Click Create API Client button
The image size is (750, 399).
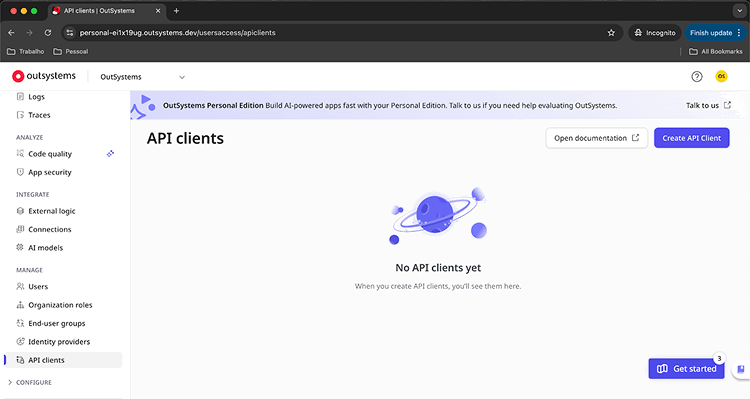[691, 138]
